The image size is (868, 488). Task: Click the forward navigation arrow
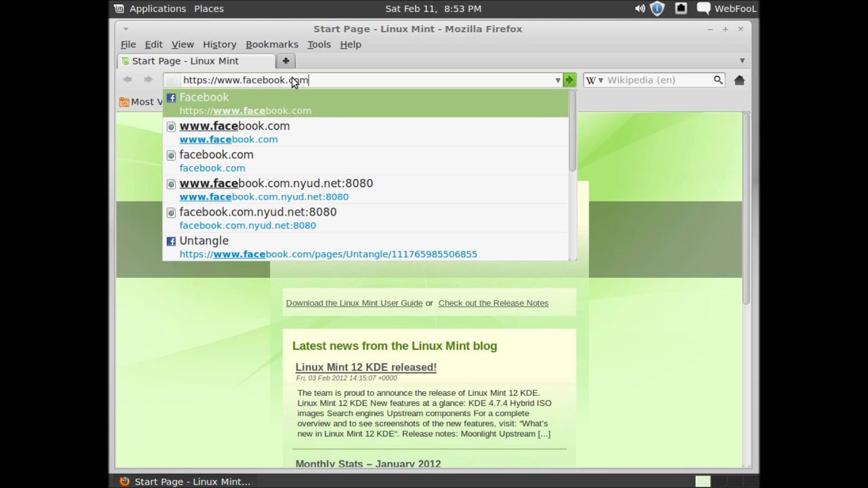click(148, 80)
